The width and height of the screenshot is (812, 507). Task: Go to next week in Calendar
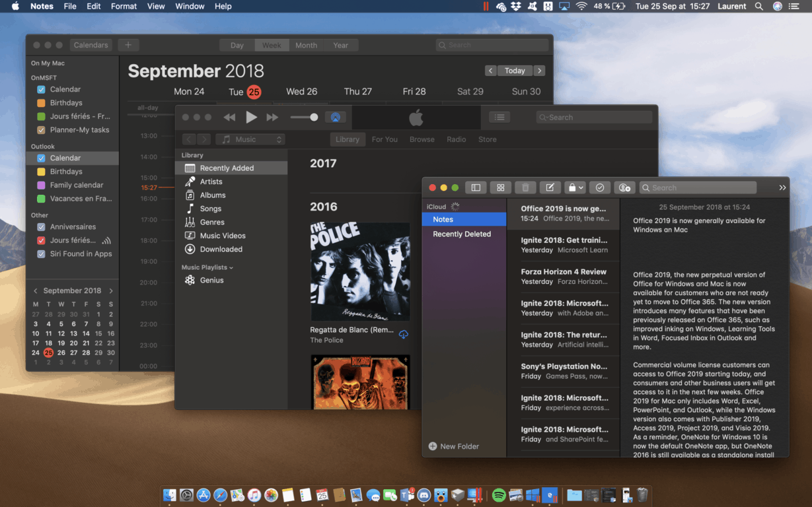(539, 71)
